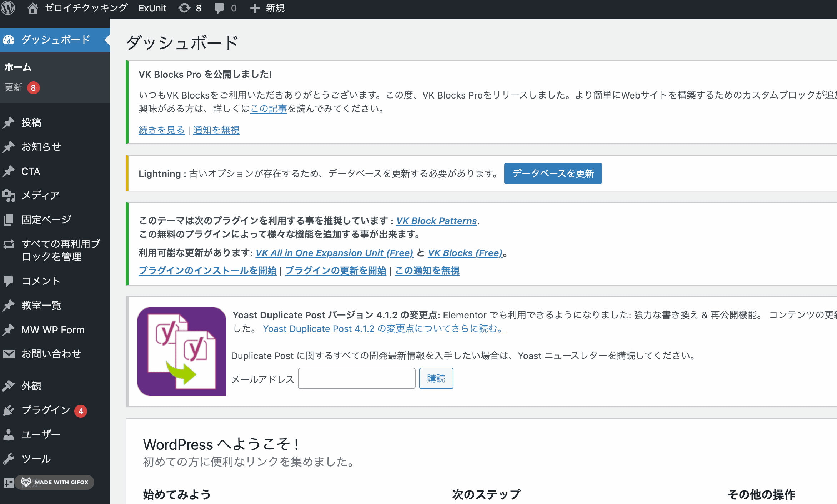
Task: Click the 購読 subscribe button
Action: coord(436,378)
